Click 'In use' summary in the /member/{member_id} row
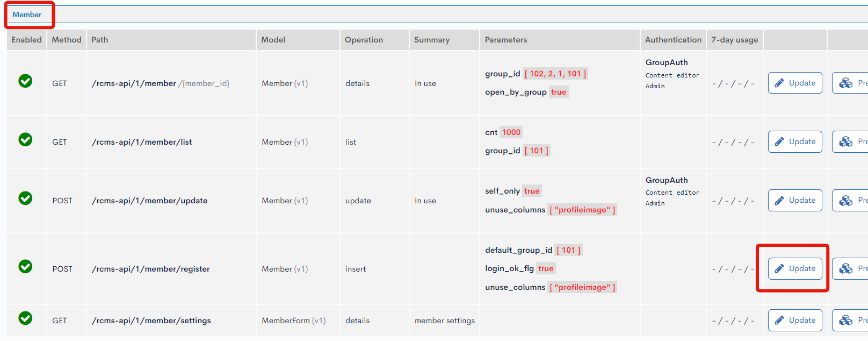868x341 pixels. point(425,83)
